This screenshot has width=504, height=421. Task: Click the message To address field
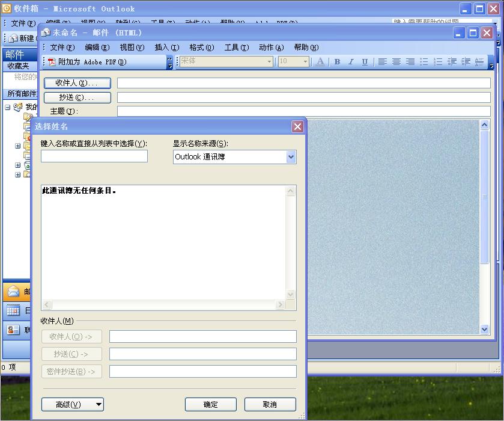tap(304, 83)
